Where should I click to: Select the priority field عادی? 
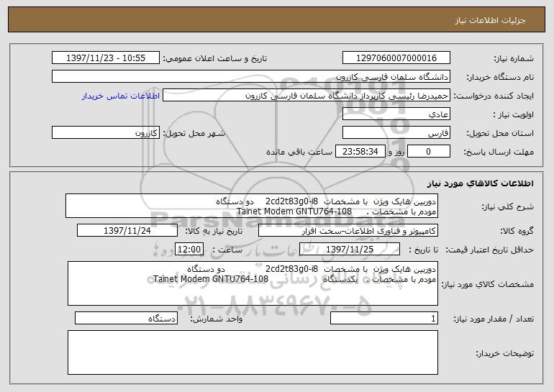[396, 114]
